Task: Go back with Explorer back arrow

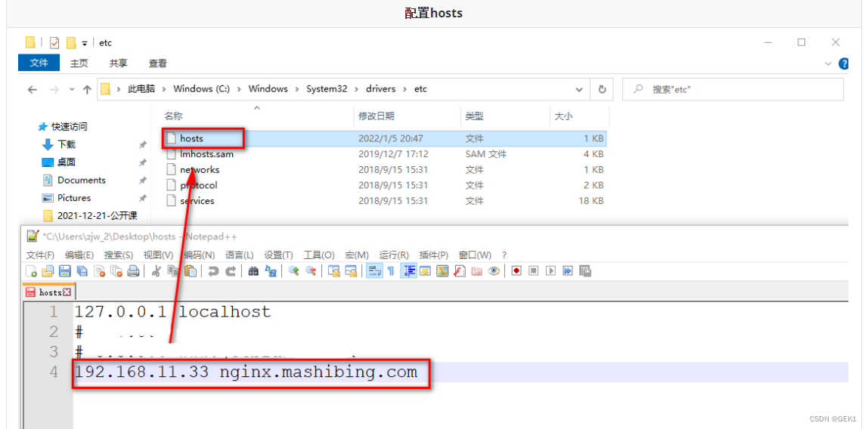Action: click(33, 90)
